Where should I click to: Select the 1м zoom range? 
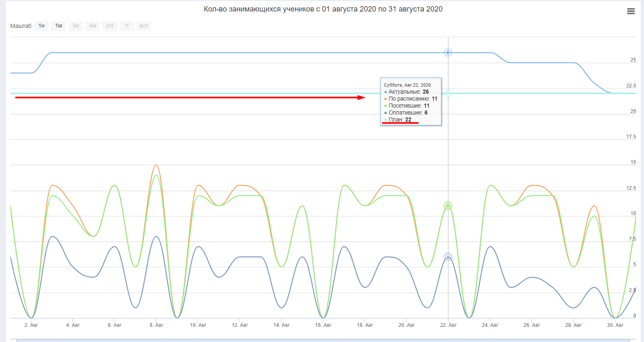coord(58,26)
